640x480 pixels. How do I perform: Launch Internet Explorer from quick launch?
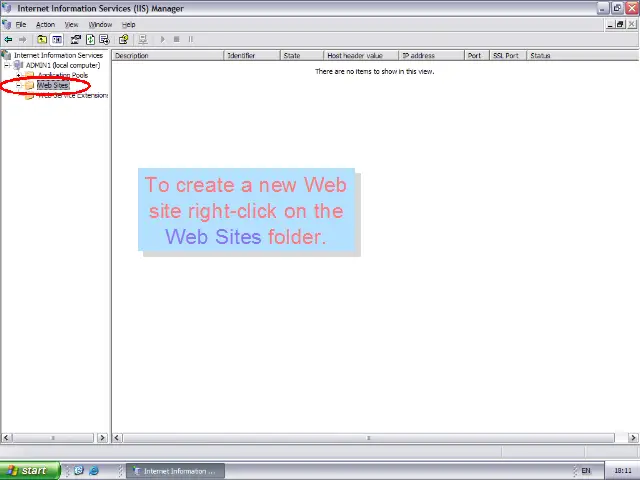click(94, 471)
